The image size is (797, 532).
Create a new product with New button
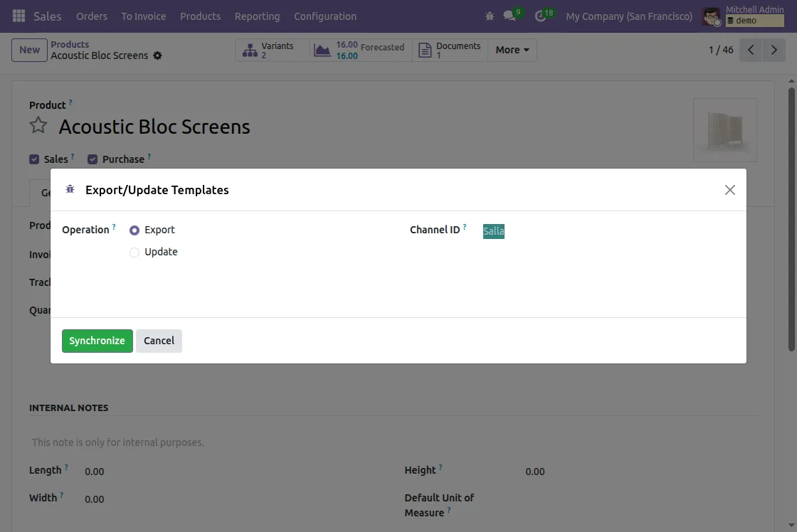[x=28, y=50]
